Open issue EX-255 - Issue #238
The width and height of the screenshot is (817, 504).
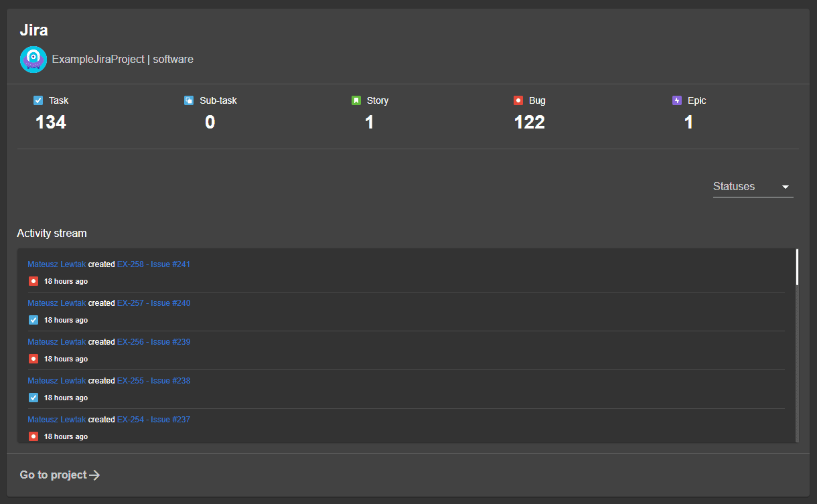[153, 381]
